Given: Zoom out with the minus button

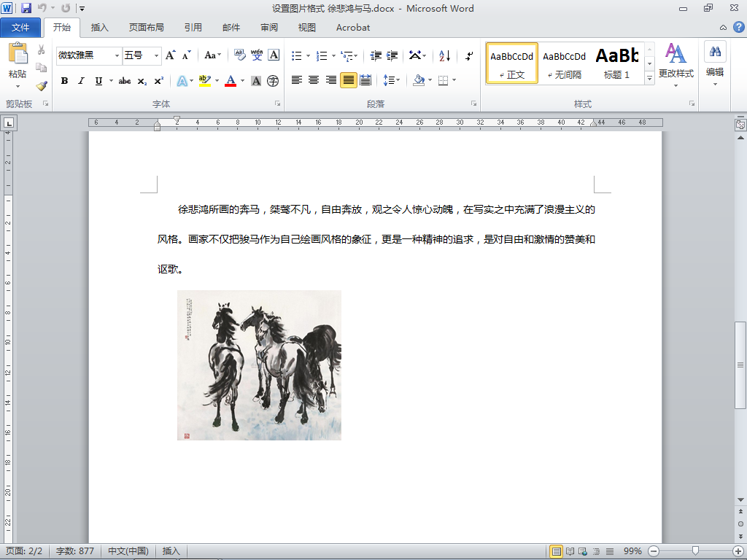Looking at the screenshot, I should coord(654,551).
